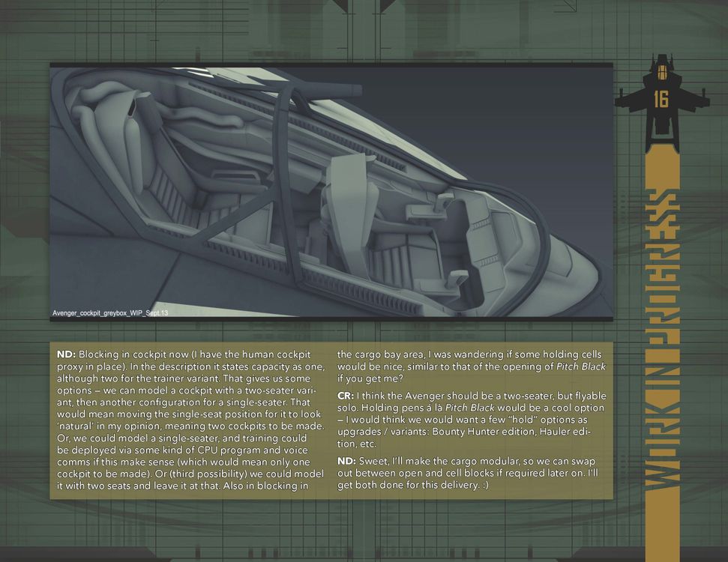Click the Avenger cockpit greybox render
Viewport: 728px width, 562px height.
coord(331,192)
